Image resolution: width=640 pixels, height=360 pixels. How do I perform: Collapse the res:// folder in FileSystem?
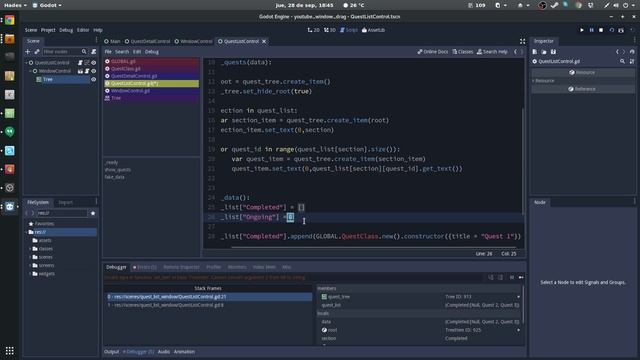pos(27,232)
